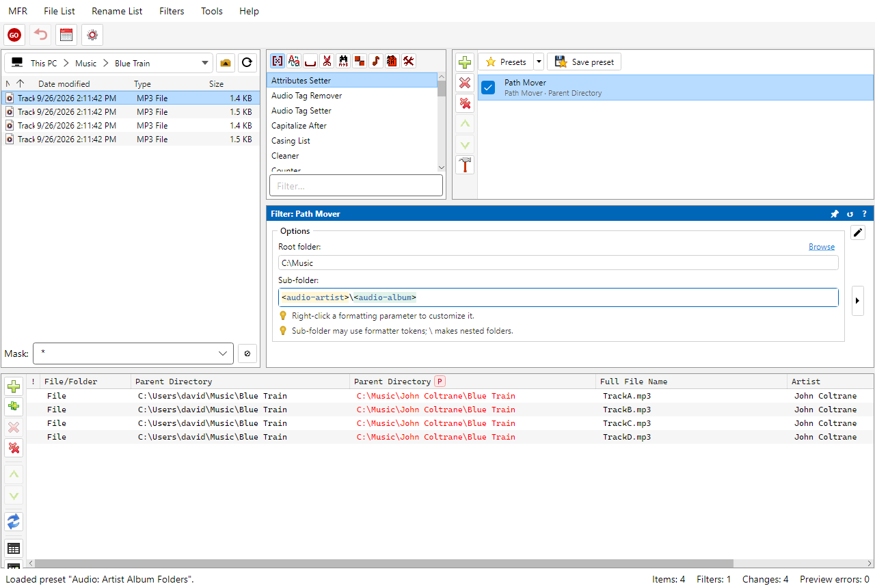Open the gear settings icon
The width and height of the screenshot is (875, 588).
(92, 35)
